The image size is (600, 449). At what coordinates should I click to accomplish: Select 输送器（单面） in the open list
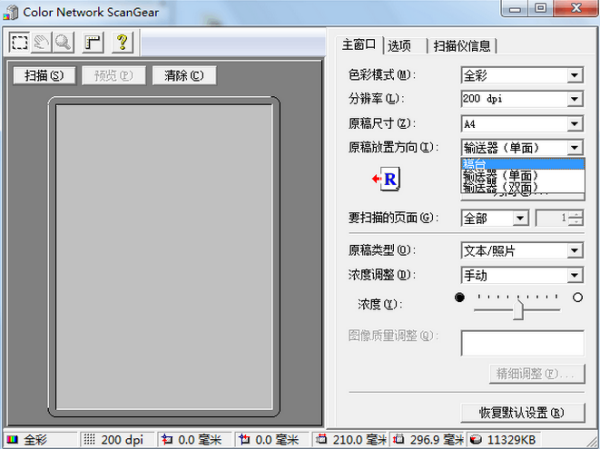(x=523, y=176)
